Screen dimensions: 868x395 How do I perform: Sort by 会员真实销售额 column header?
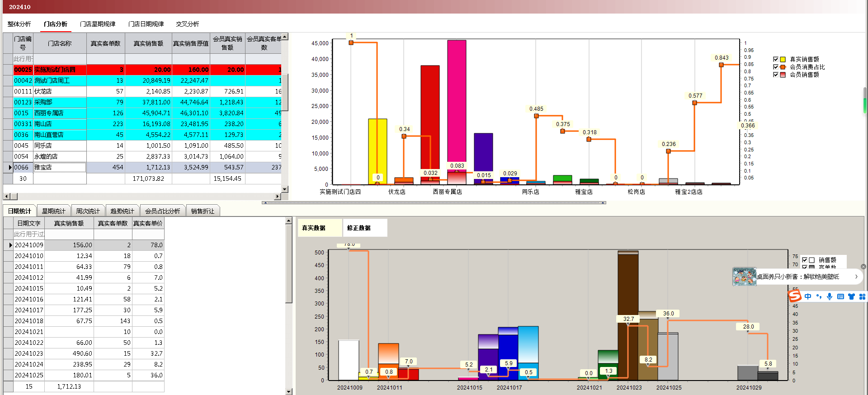(227, 43)
